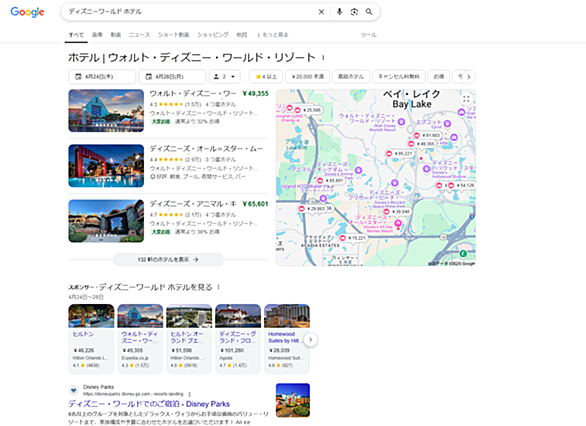This screenshot has height=426, width=586.
Task: Expand the もっと見る menu
Action: 273,35
